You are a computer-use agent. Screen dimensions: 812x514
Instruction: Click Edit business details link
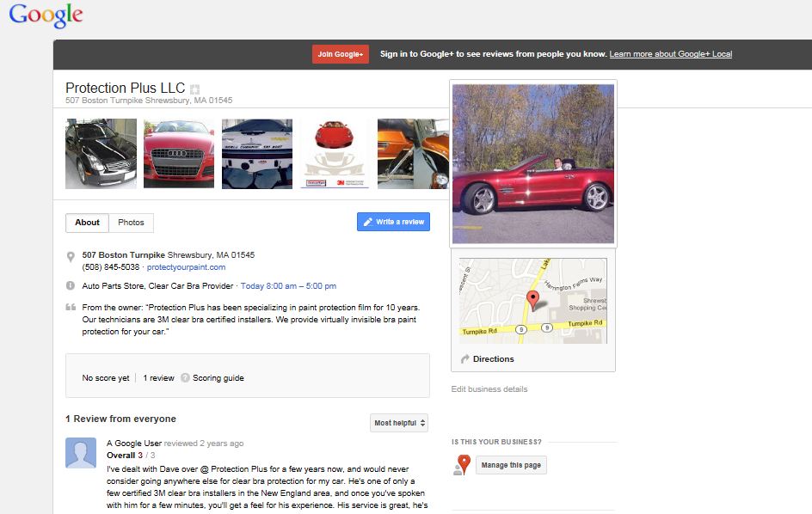pos(489,389)
